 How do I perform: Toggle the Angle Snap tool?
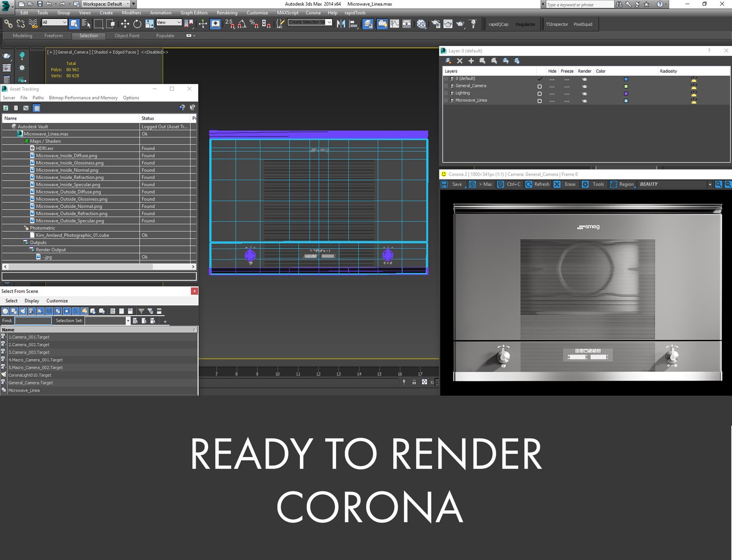tap(242, 23)
